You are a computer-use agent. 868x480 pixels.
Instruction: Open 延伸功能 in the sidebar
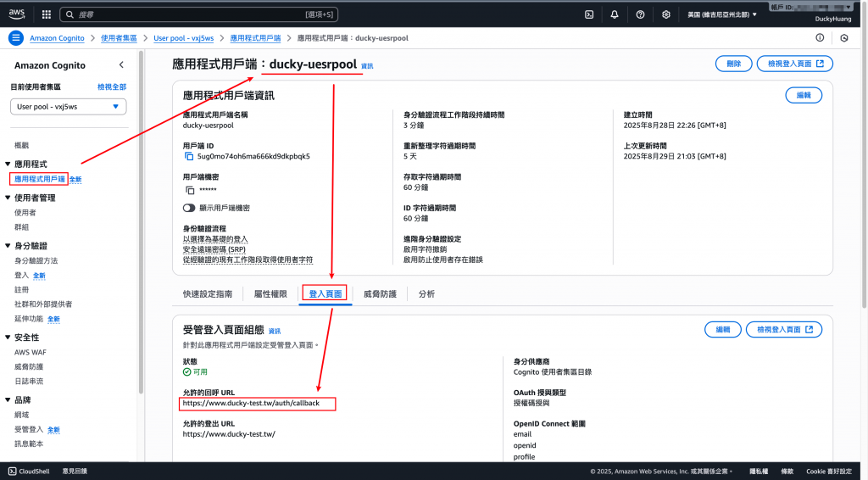pos(29,318)
